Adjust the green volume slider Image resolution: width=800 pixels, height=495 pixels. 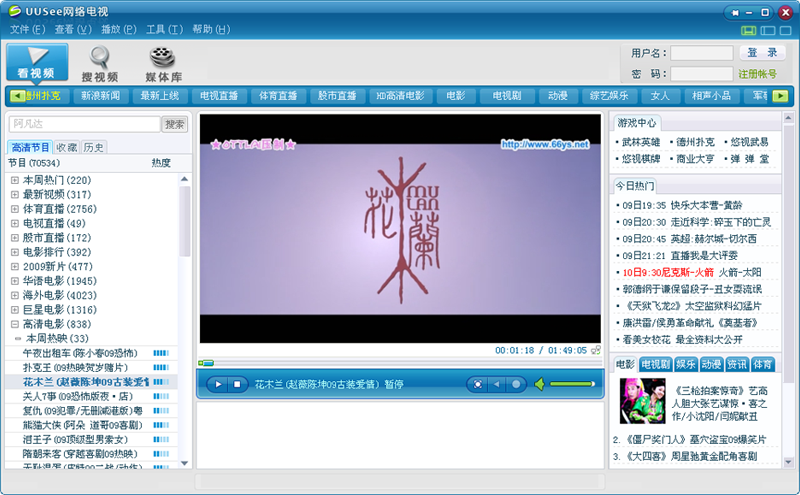(570, 384)
